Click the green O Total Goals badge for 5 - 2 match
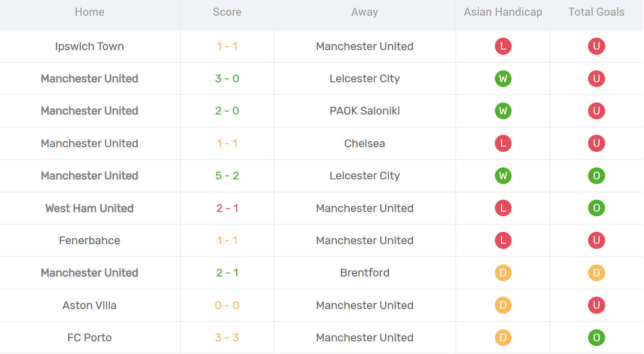644x354 pixels. 596,176
